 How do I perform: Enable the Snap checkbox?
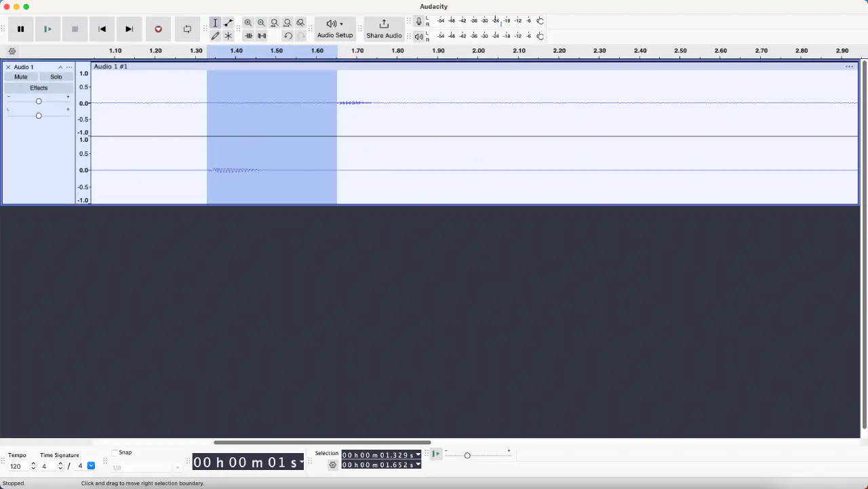[x=115, y=452]
